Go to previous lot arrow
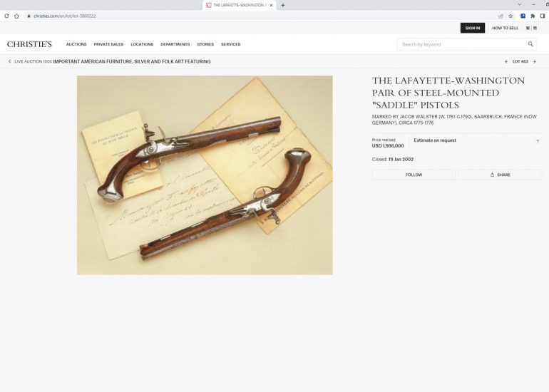Screen dimensions: 549x392 pos(506,61)
